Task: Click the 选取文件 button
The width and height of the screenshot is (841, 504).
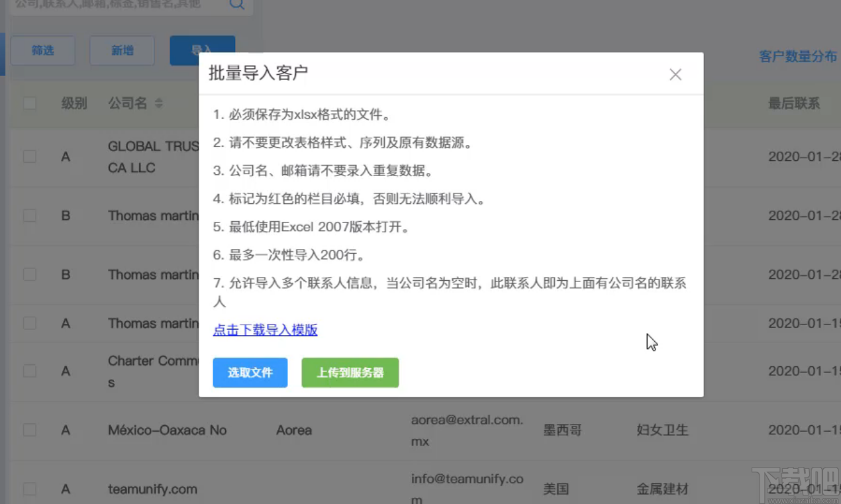Action: coord(250,372)
